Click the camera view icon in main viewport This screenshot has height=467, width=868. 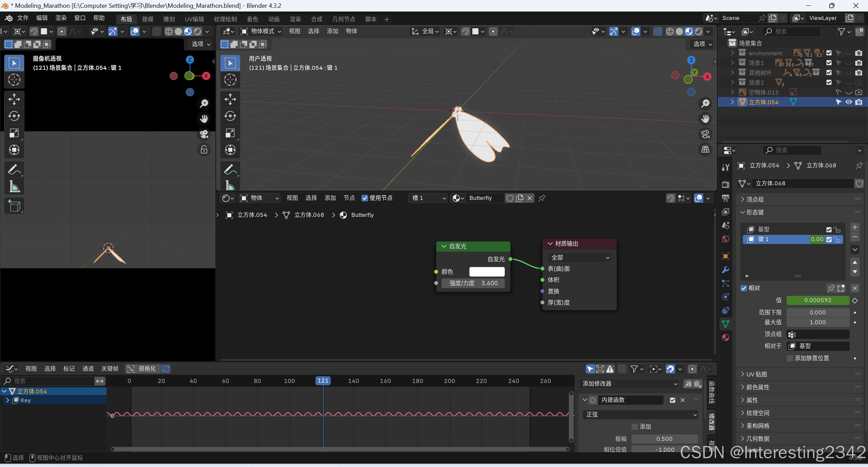(706, 134)
